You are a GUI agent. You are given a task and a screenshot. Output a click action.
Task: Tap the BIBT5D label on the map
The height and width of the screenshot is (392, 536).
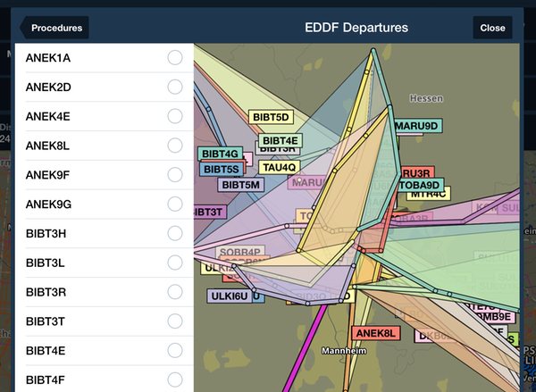pos(271,117)
